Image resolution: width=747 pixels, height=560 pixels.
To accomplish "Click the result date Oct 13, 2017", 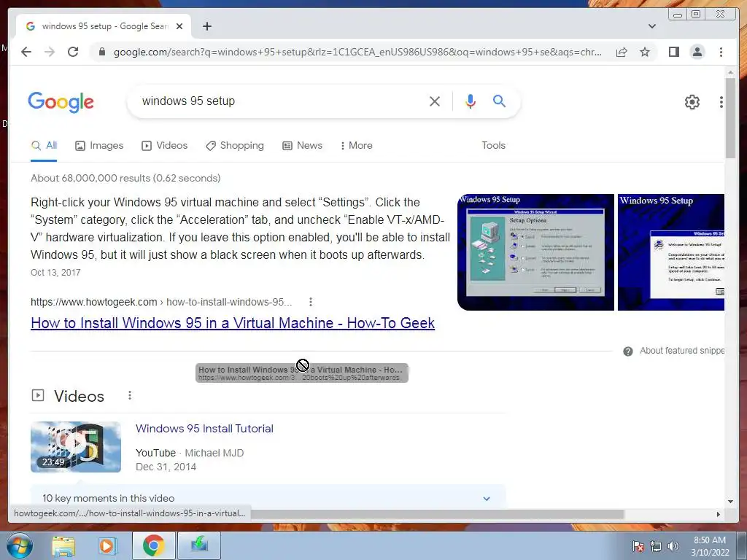I will click(55, 273).
